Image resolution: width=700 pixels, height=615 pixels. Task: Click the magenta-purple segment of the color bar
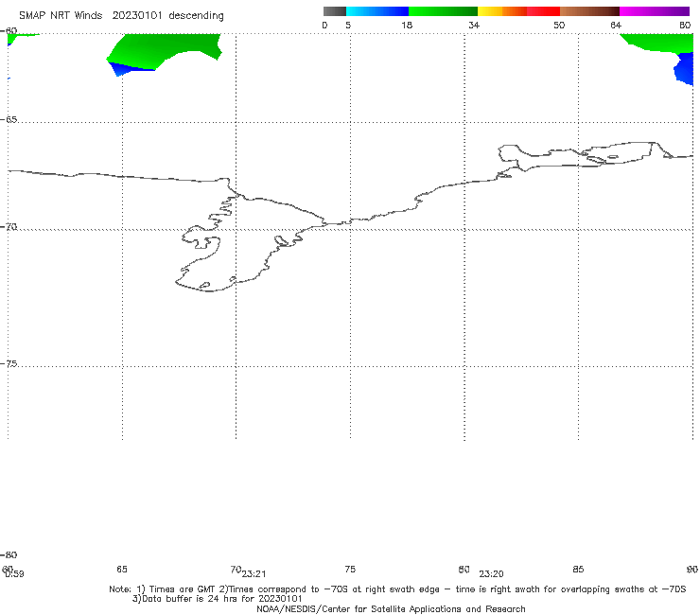tap(655, 11)
